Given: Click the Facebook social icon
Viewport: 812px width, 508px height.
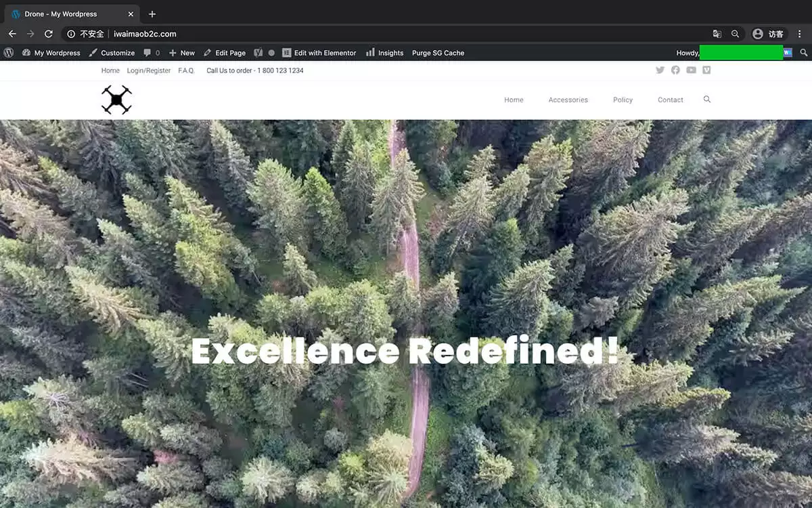Looking at the screenshot, I should pos(675,70).
